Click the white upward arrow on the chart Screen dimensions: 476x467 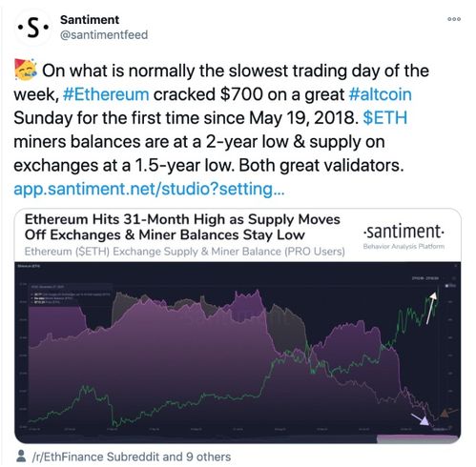click(x=431, y=308)
